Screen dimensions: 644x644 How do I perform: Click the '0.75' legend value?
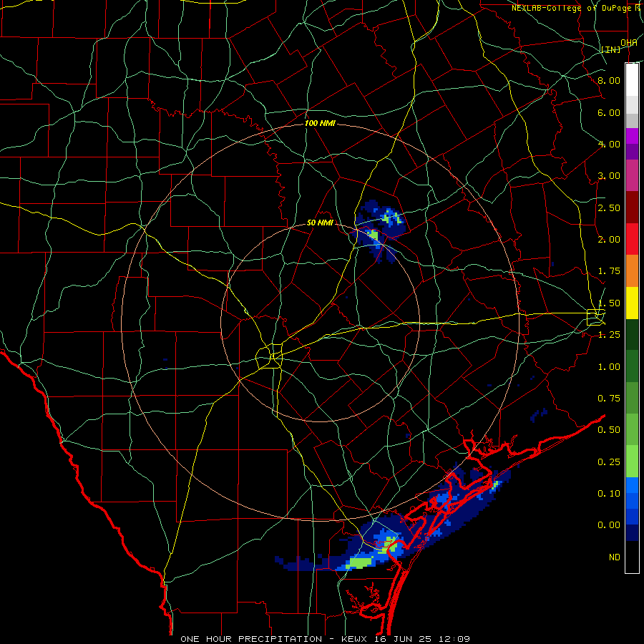pos(609,399)
